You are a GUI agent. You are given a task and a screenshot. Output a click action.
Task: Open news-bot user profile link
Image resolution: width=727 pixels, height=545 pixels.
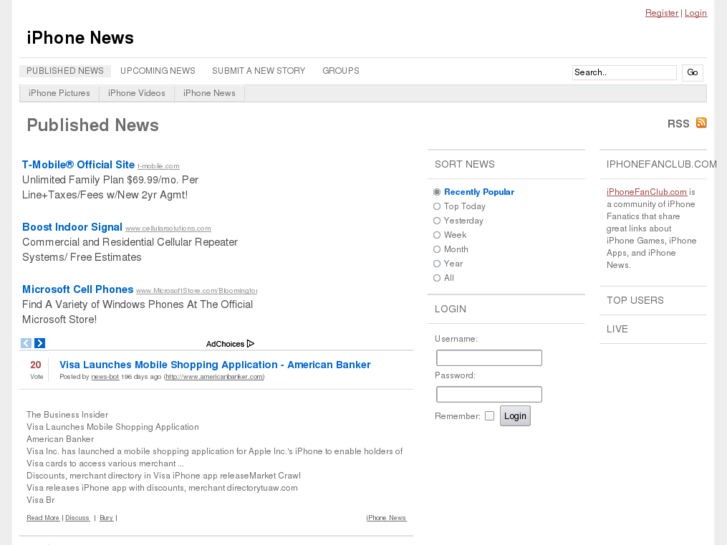(x=105, y=377)
